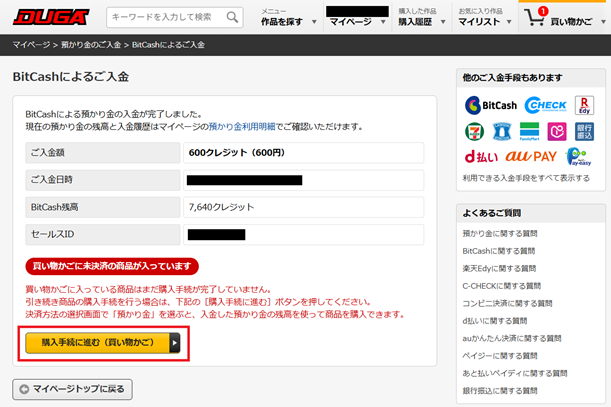
Task: Click 預かり金のご入金 in the breadcrumb
Action: 91,45
